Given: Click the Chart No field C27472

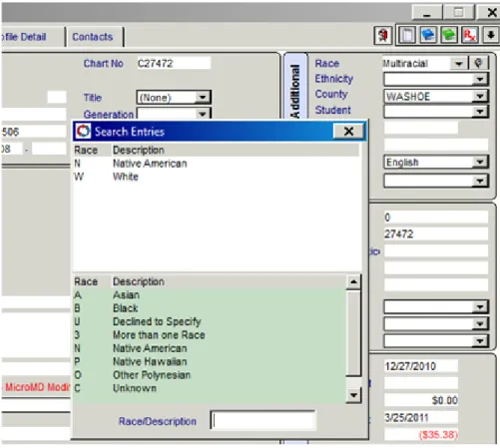Looking at the screenshot, I should (174, 63).
